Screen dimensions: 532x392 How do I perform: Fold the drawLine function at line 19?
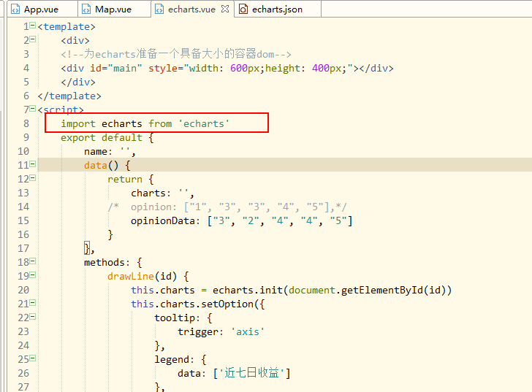tap(33, 275)
